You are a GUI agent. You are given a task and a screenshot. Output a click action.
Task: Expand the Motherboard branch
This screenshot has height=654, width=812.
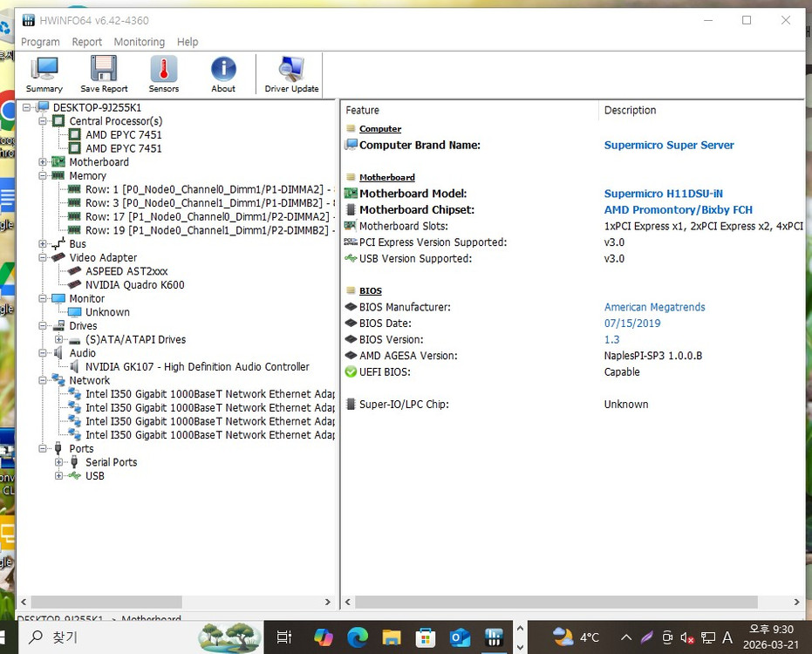tap(43, 162)
